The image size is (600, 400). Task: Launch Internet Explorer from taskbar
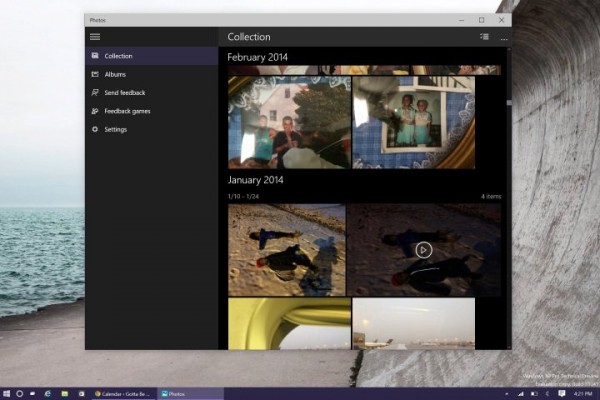point(47,393)
